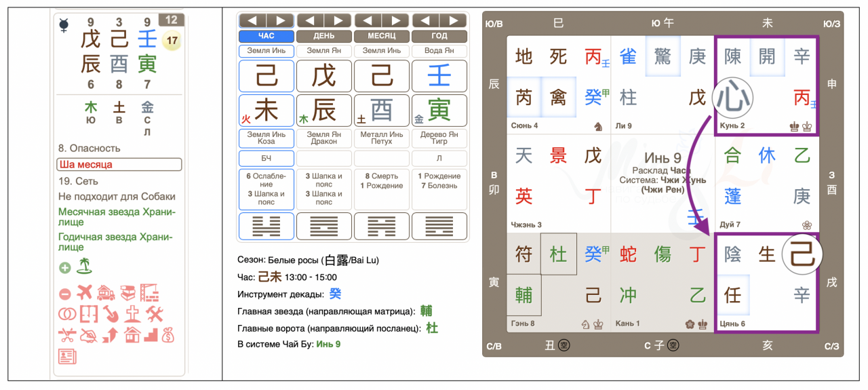Advance the year with right arrow
Screen dimensions: 868x390
pos(453,21)
